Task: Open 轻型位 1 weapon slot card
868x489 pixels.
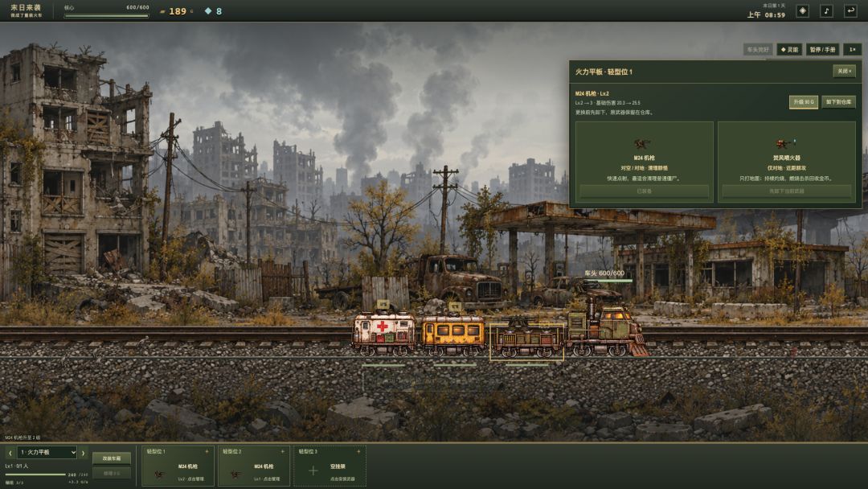Action: [x=178, y=466]
